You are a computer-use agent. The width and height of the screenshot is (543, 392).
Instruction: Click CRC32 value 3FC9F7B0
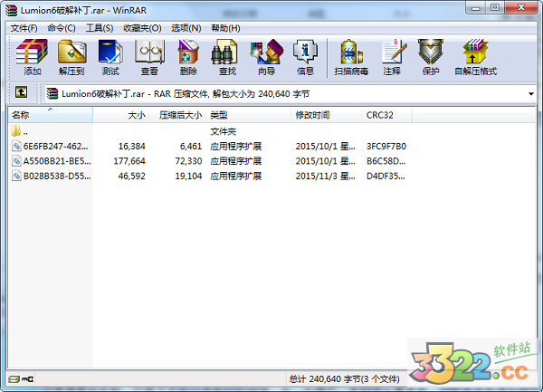point(386,146)
